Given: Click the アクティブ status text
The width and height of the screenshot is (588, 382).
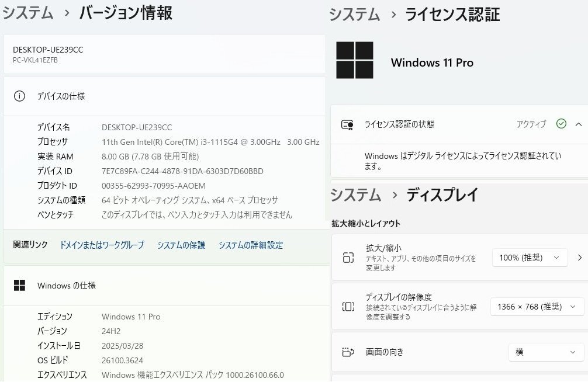Looking at the screenshot, I should (531, 124).
